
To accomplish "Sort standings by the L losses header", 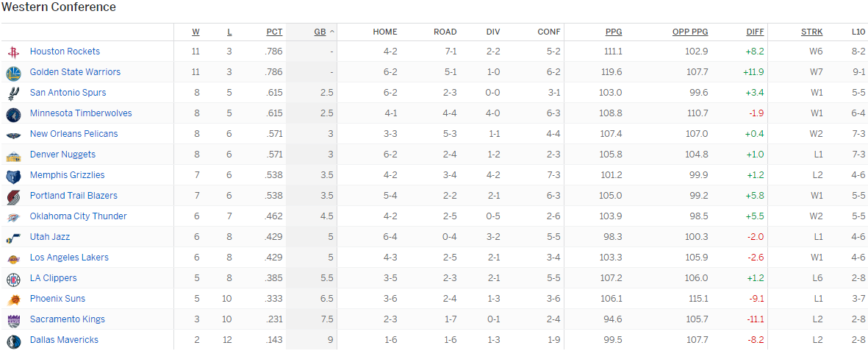I will pos(230,32).
